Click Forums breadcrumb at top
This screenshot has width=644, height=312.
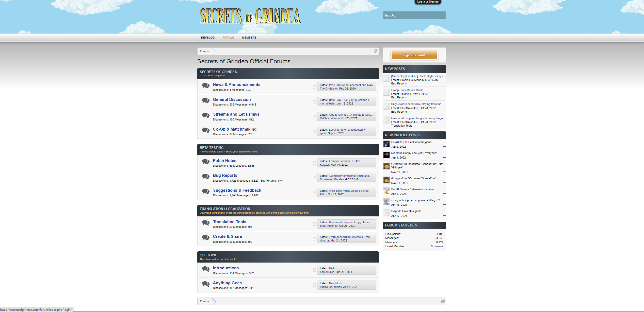[204, 51]
